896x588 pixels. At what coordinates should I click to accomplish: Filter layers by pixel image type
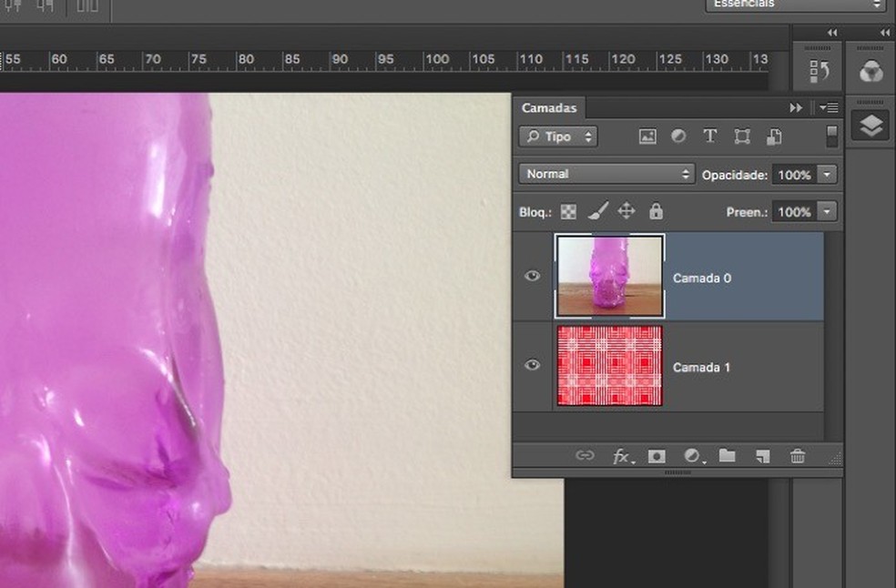point(647,137)
